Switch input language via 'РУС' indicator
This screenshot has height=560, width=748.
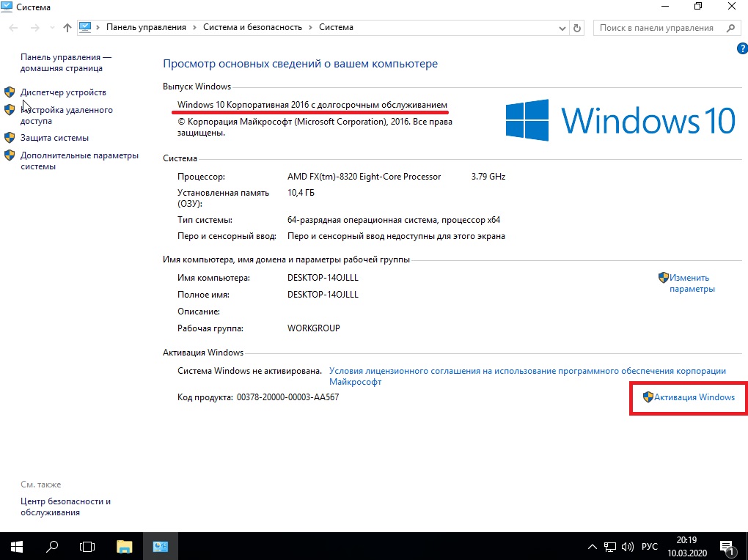click(650, 547)
